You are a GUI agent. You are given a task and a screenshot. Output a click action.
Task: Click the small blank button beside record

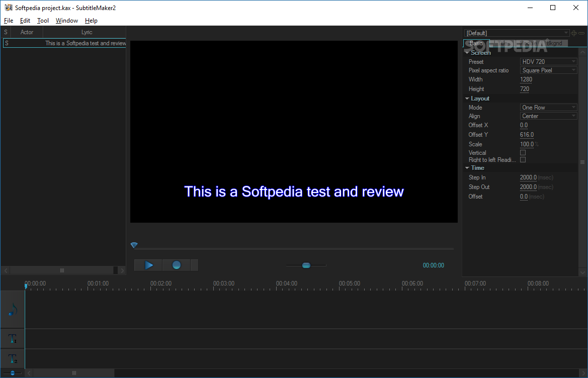pyautogui.click(x=194, y=265)
